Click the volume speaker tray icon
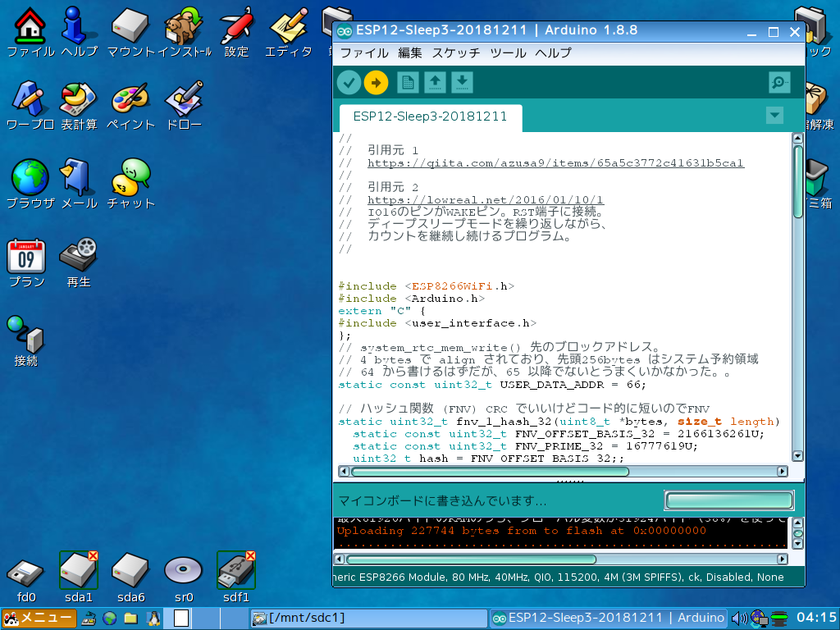The height and width of the screenshot is (630, 840). click(739, 619)
